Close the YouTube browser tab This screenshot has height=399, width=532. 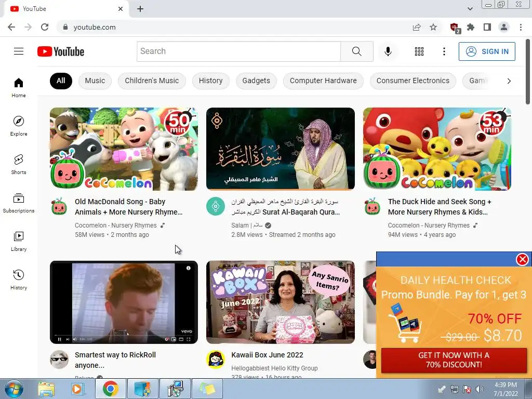pos(121,9)
